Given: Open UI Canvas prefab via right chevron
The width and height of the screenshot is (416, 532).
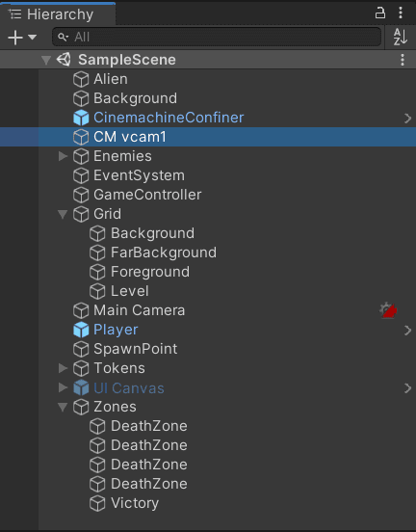Looking at the screenshot, I should tap(408, 388).
